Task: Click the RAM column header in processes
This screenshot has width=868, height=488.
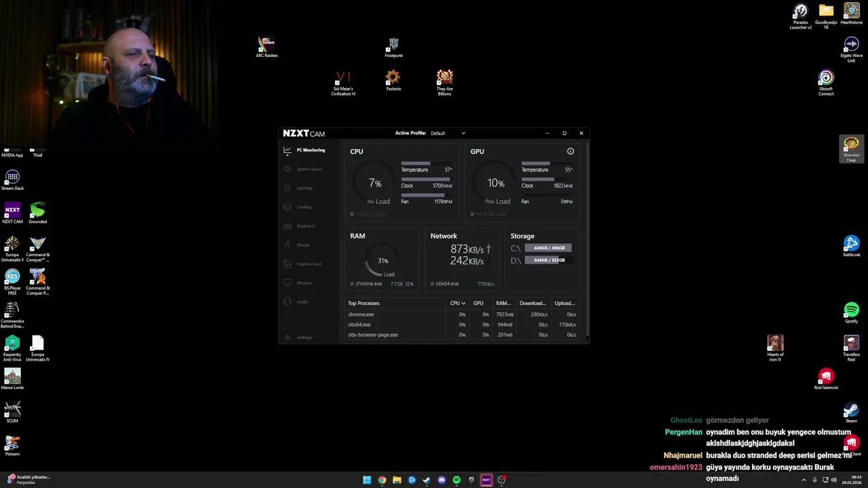Action: tap(503, 303)
